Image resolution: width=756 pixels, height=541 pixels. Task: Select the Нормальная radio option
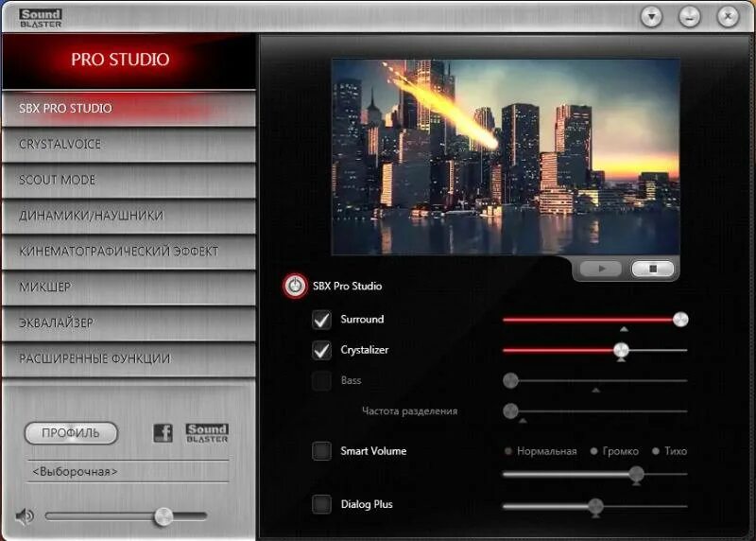coord(508,451)
